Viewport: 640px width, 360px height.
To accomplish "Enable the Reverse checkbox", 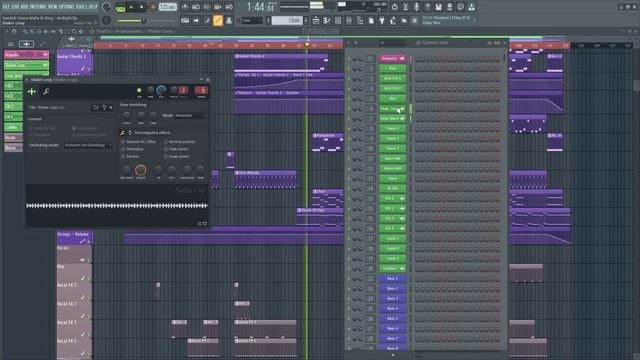I will [123, 156].
